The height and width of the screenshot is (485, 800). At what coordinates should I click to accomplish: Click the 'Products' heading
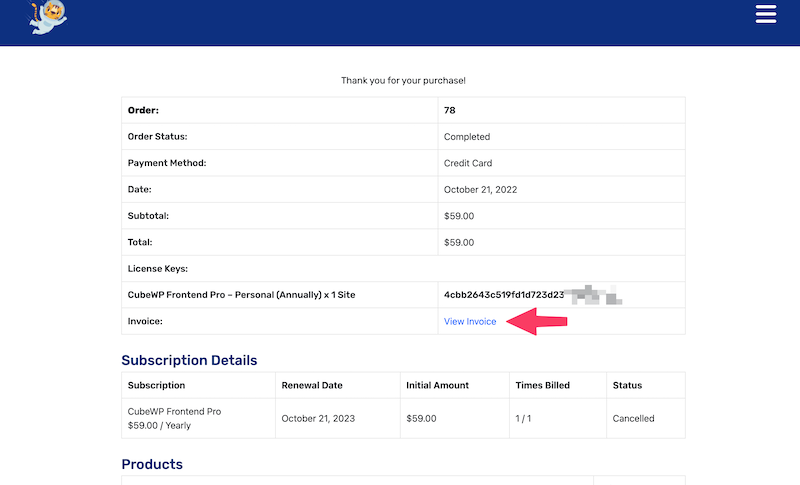point(152,464)
